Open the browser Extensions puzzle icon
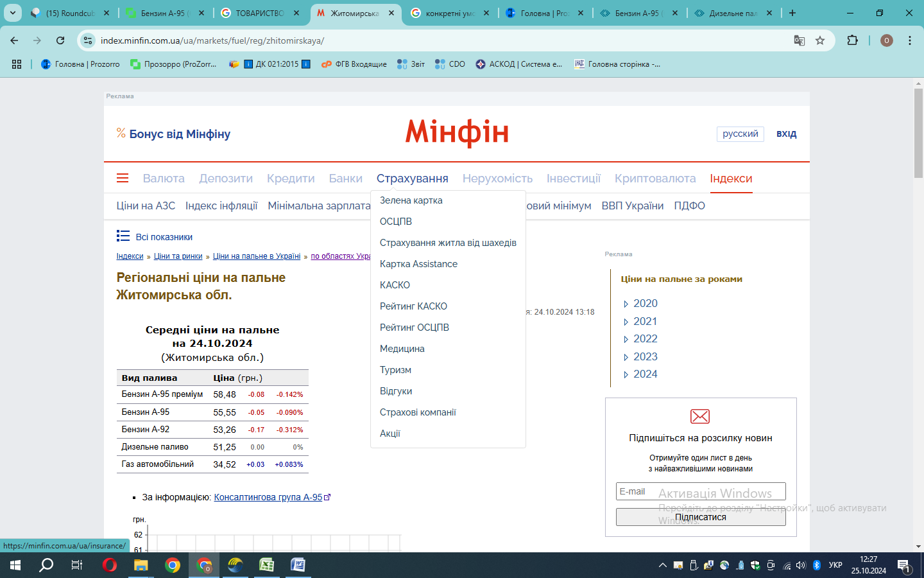The width and height of the screenshot is (924, 578). [852, 40]
